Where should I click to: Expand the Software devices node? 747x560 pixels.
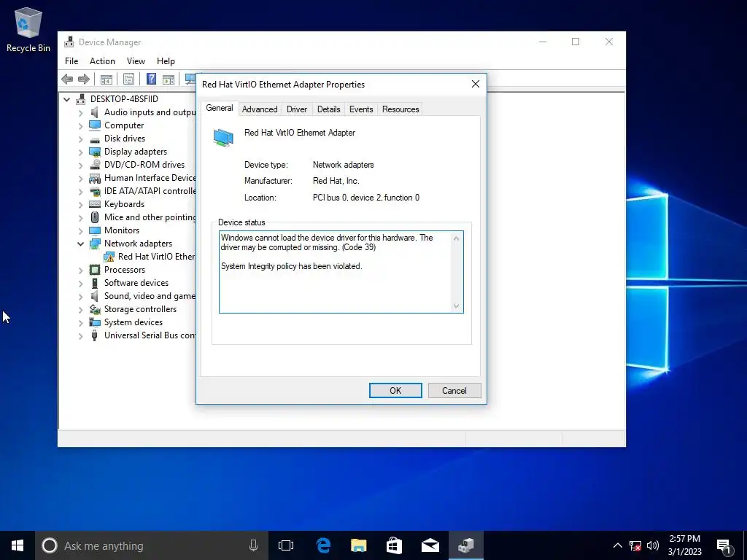pyautogui.click(x=80, y=284)
